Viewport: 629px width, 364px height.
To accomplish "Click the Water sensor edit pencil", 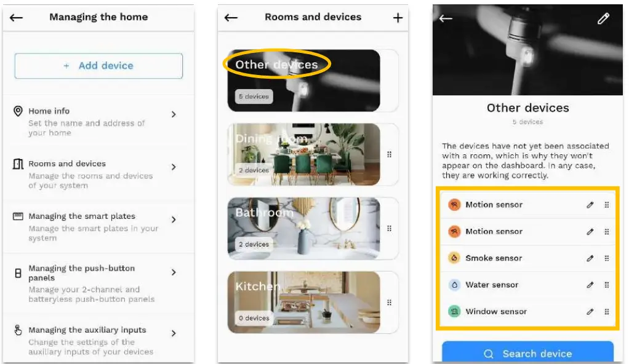I will [590, 285].
